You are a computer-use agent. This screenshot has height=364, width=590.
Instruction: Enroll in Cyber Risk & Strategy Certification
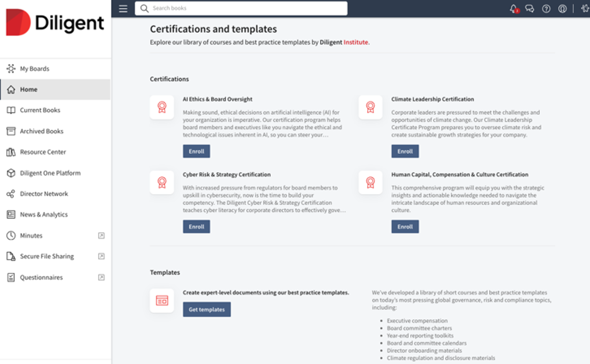click(196, 227)
